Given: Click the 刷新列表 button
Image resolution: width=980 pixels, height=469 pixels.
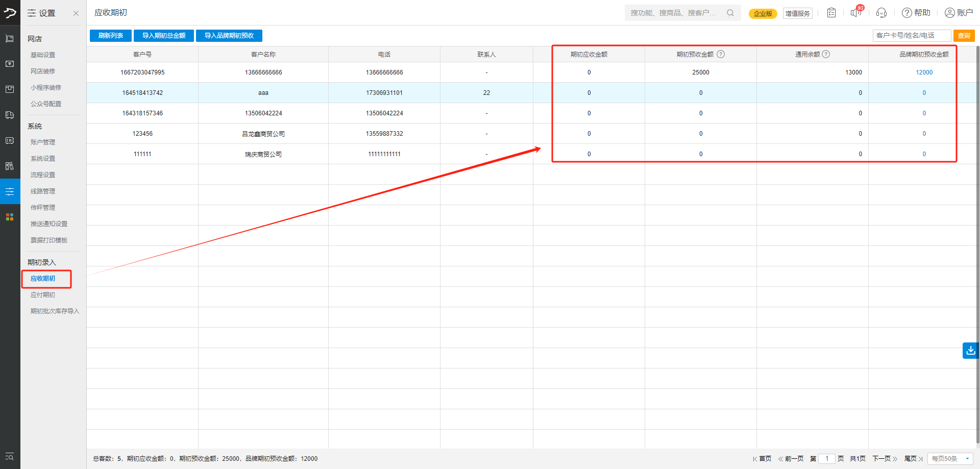Looking at the screenshot, I should tap(111, 36).
